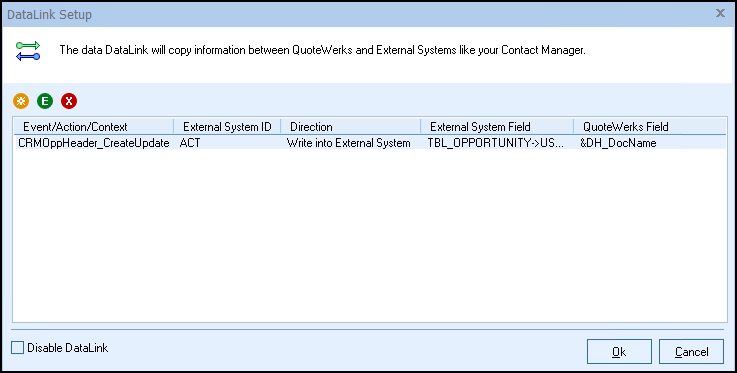Click the ACT cell in the row

[190, 143]
